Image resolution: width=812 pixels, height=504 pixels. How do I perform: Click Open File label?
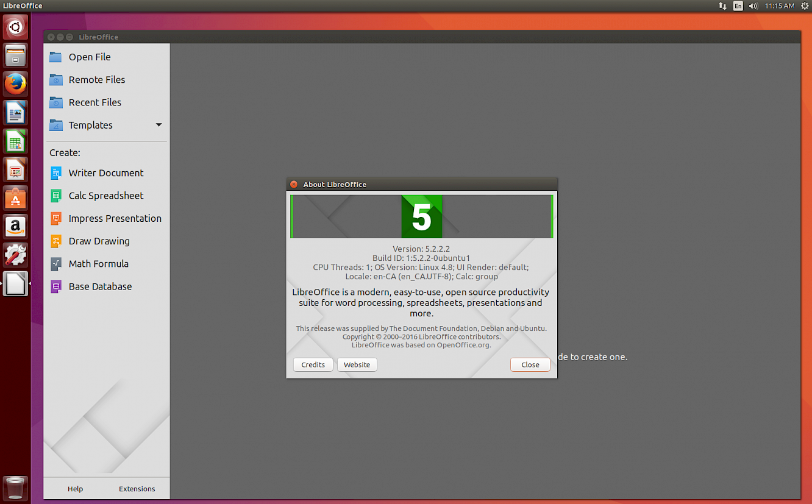tap(90, 57)
